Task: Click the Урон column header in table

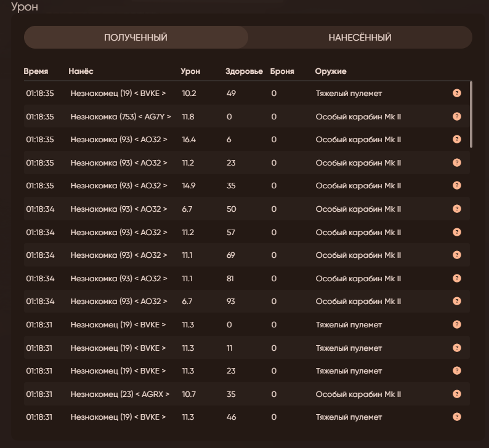Action: [x=190, y=71]
